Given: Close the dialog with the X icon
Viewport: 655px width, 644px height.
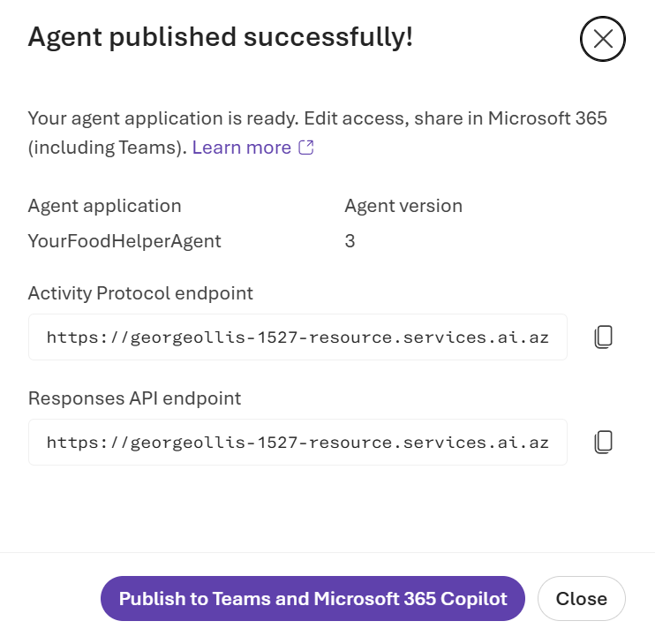Looking at the screenshot, I should pyautogui.click(x=602, y=39).
